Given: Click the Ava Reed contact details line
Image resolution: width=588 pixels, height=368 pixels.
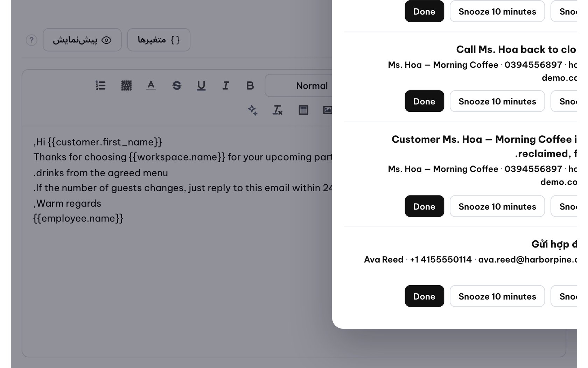Looking at the screenshot, I should pos(470,260).
